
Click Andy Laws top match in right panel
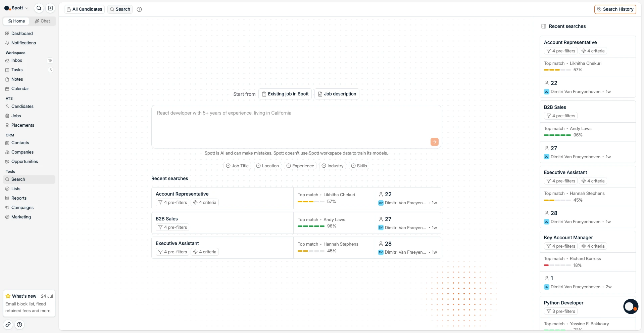(x=581, y=129)
